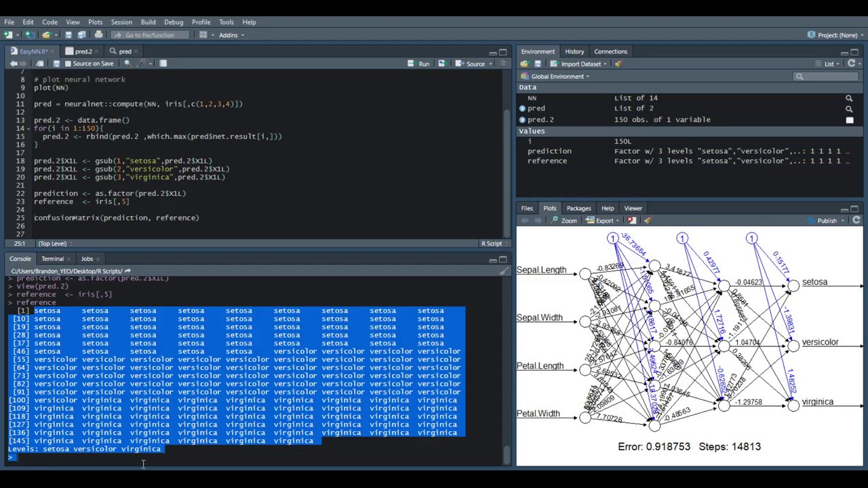
Task: Switch to the Terminal tab
Action: (52, 259)
